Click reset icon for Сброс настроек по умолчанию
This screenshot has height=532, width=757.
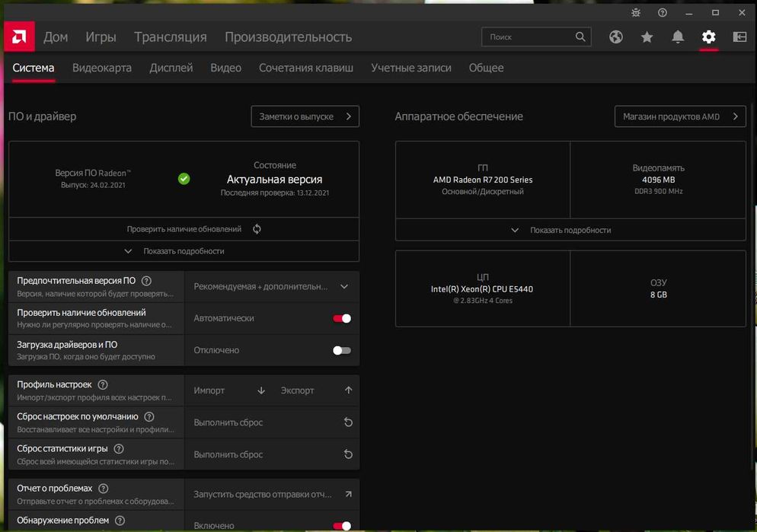348,422
